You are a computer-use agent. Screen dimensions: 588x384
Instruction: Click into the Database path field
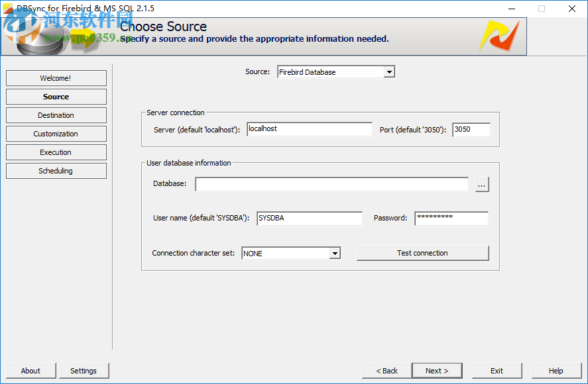coord(331,184)
